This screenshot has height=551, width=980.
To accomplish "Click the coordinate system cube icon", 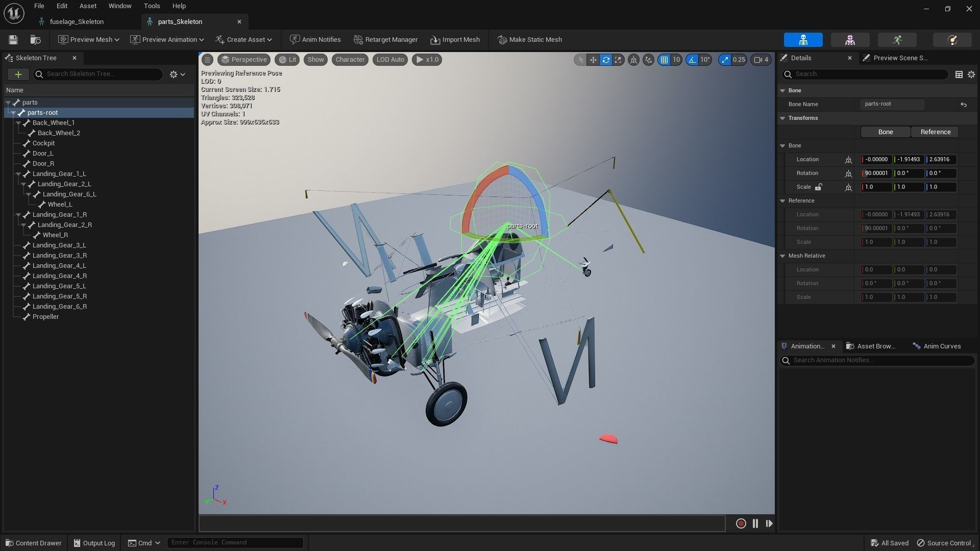I will (x=633, y=60).
